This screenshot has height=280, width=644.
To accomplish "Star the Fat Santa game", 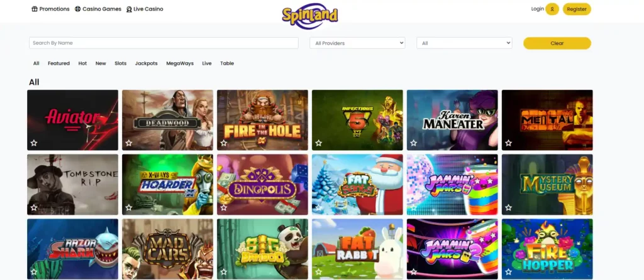I will (x=318, y=207).
